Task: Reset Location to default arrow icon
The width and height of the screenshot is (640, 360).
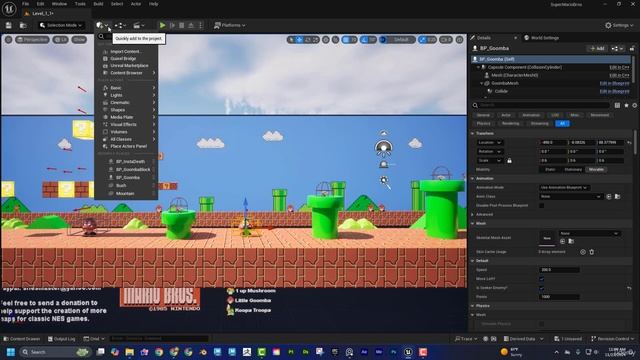Action: coord(629,142)
